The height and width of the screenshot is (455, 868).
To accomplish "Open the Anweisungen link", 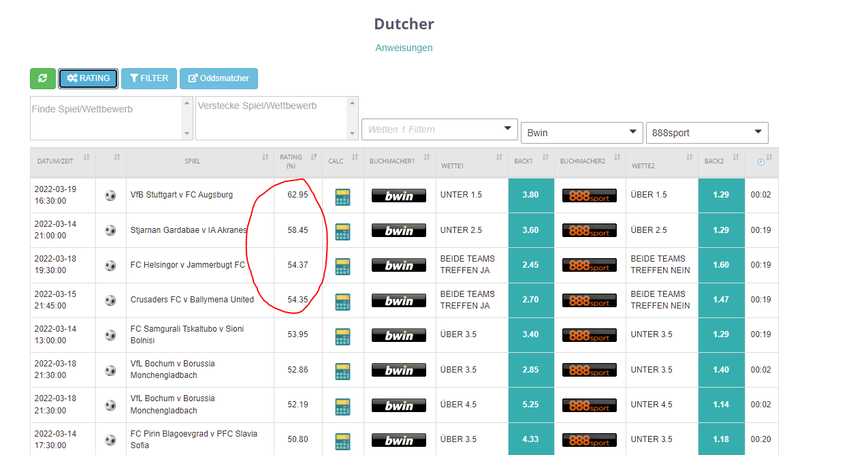I will point(404,48).
